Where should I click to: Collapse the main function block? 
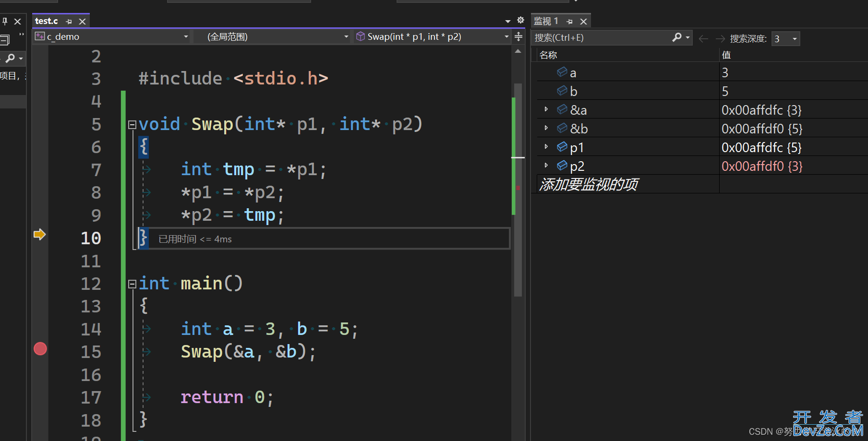132,284
